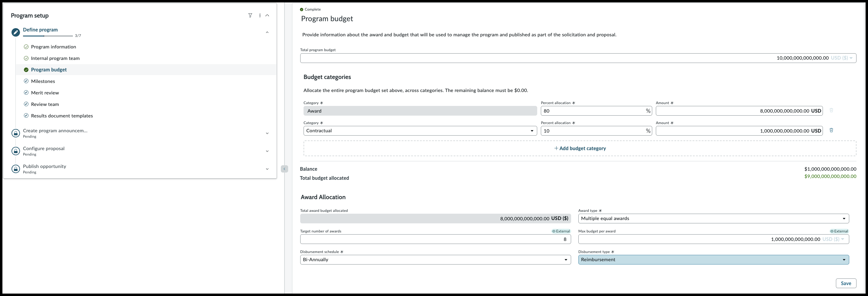
Task: Click the Total budget allocated value $9,000,000,000,000.00
Action: (830, 176)
